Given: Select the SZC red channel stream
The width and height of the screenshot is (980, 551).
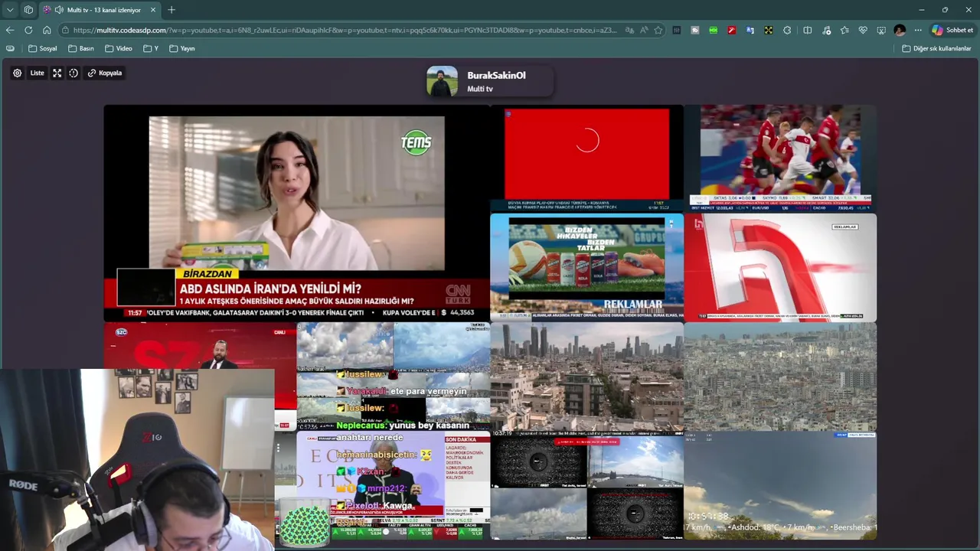Looking at the screenshot, I should 200,345.
